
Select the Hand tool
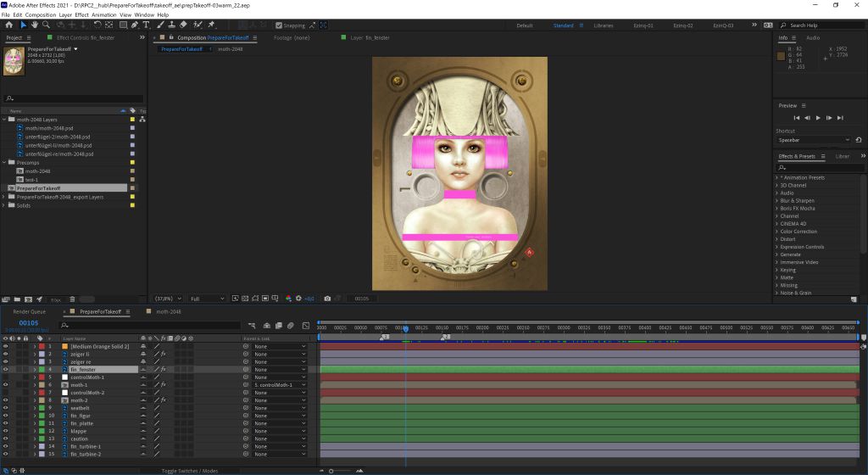coord(34,25)
